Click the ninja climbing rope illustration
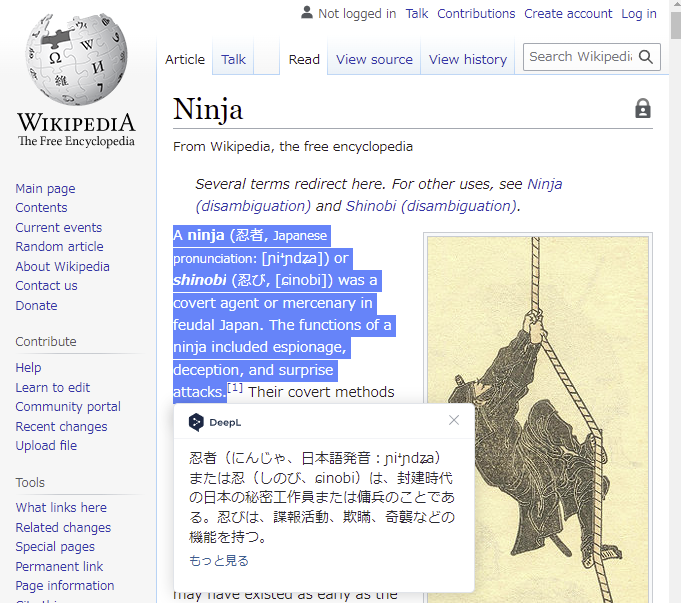 click(538, 419)
